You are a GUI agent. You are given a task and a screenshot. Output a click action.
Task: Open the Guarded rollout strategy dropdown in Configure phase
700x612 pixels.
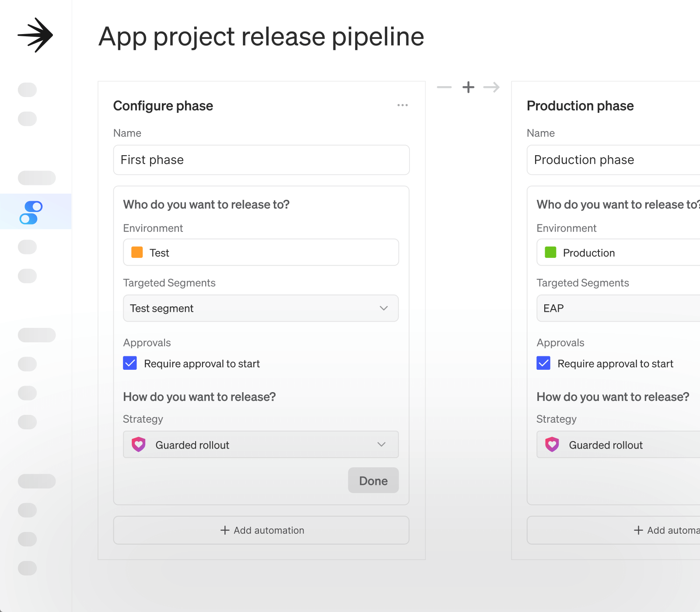(x=261, y=445)
